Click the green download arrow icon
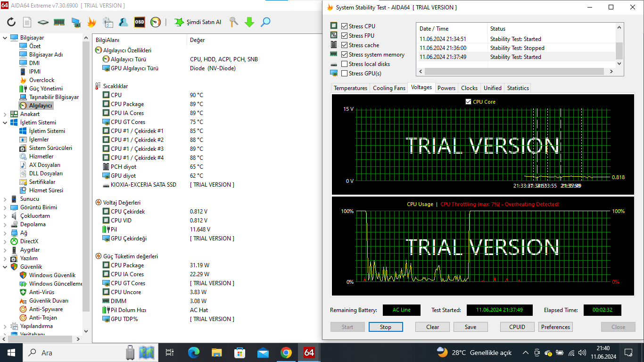The width and height of the screenshot is (644, 362). [249, 22]
